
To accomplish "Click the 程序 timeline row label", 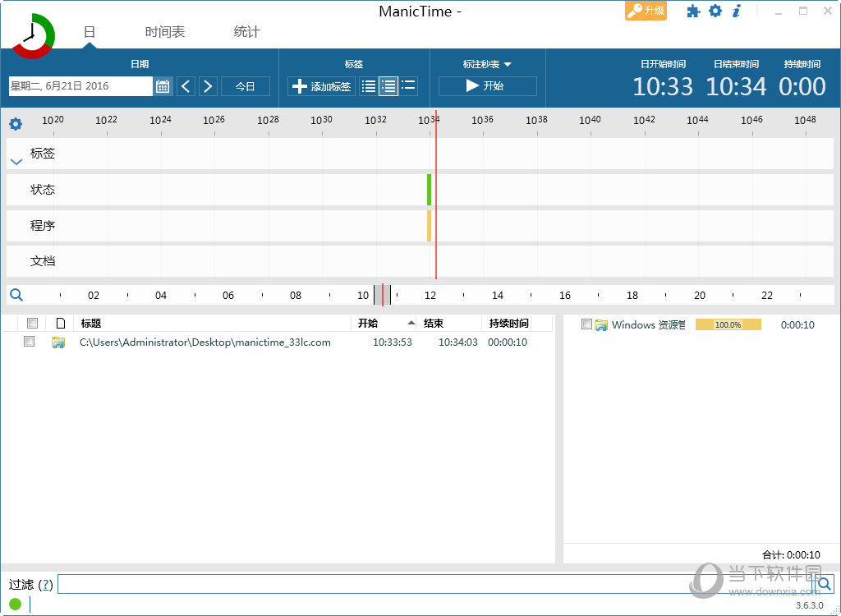I will (x=43, y=225).
